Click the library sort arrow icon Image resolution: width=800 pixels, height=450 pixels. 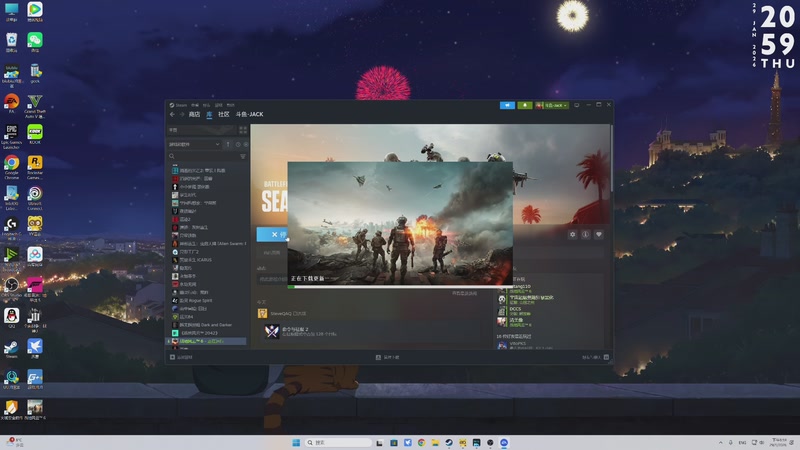228,144
